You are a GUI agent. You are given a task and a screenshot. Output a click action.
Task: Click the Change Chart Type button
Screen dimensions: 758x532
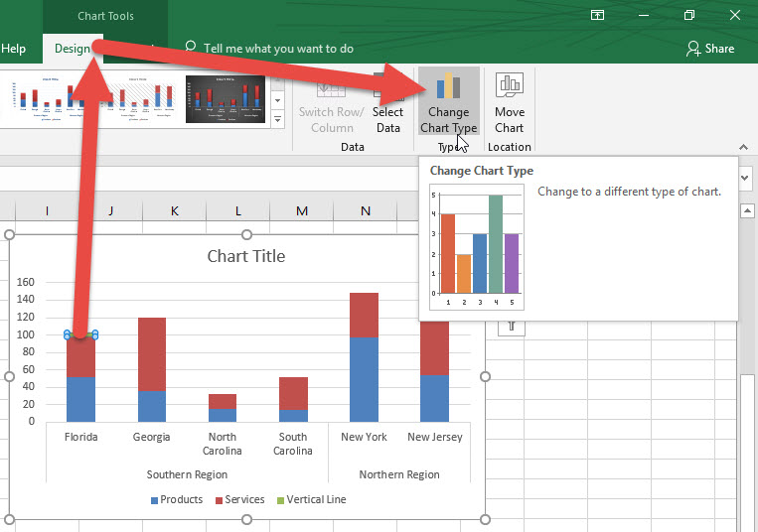click(449, 104)
